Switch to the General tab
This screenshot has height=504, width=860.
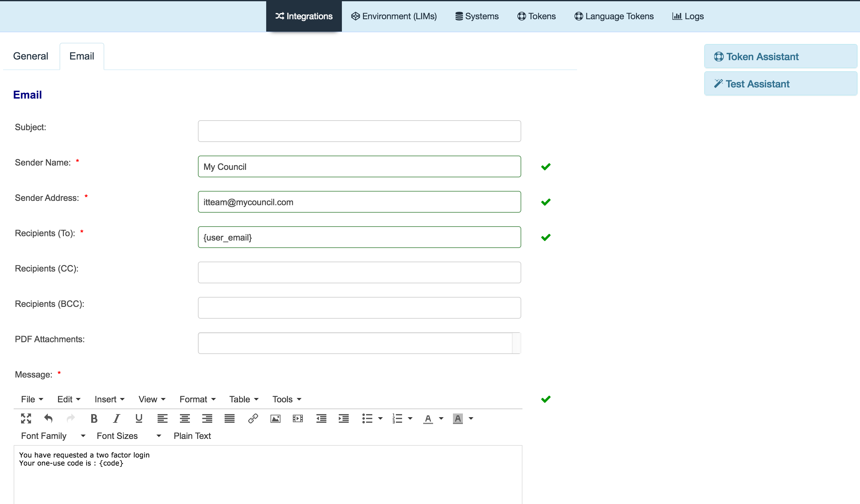[x=30, y=56]
